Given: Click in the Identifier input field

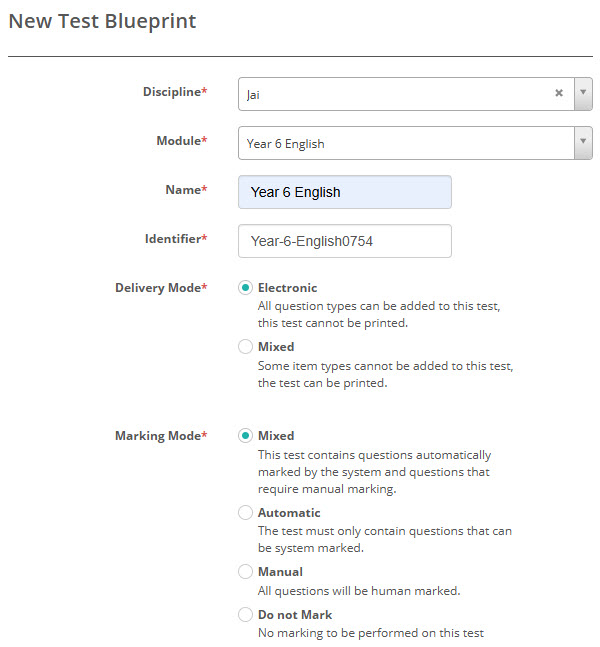Looking at the screenshot, I should (344, 241).
